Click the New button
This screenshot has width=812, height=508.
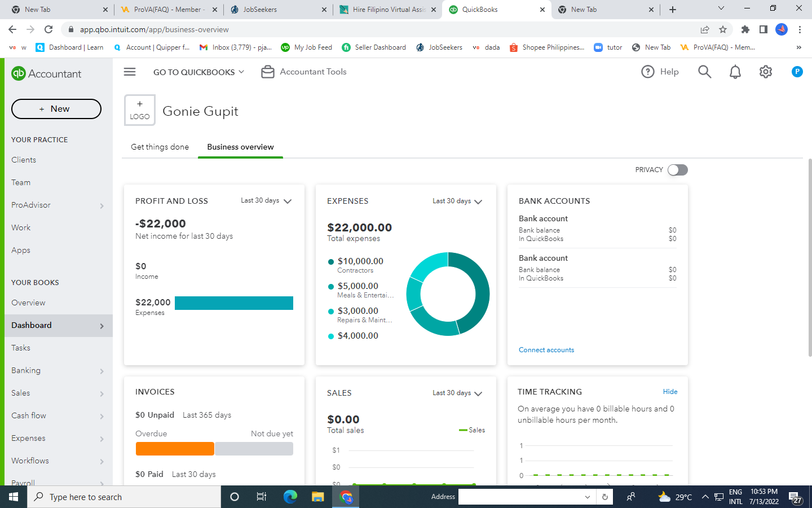pos(56,109)
